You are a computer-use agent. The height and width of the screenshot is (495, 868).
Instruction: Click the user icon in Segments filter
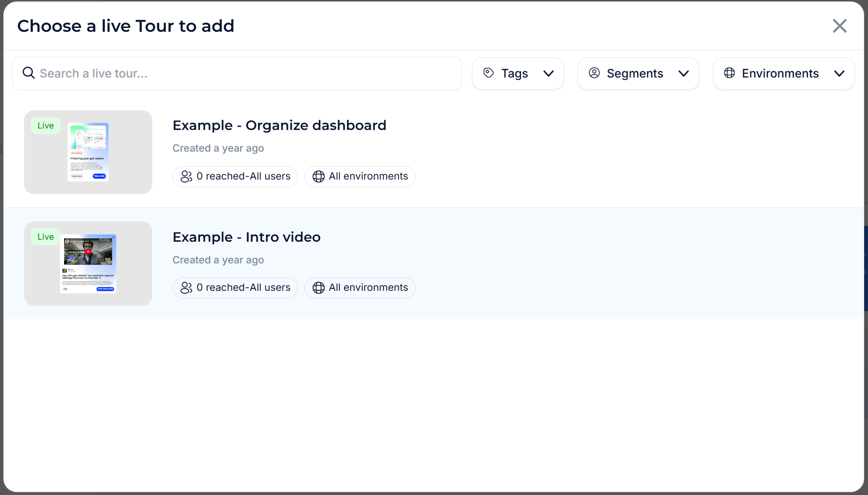(594, 73)
